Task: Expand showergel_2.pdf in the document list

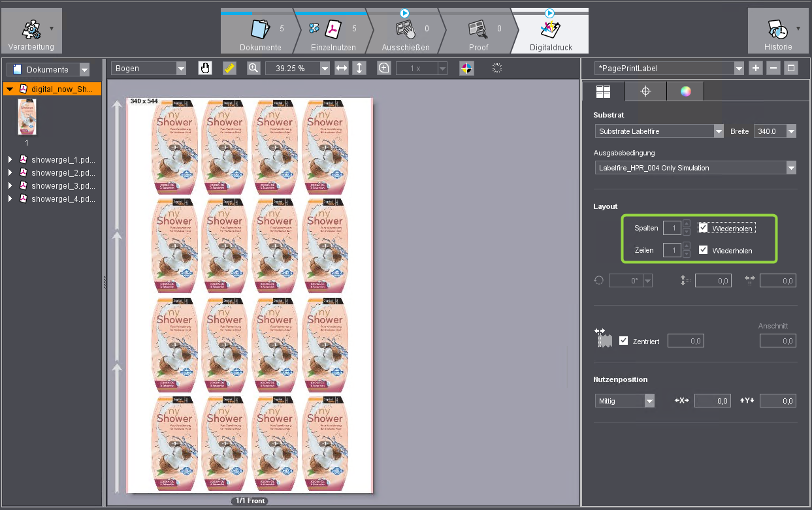Action: pos(10,172)
